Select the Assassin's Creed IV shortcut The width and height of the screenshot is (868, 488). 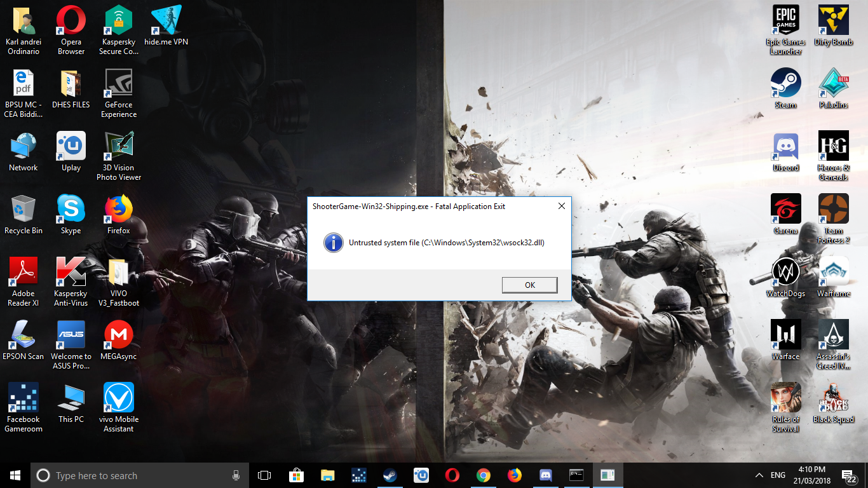tap(834, 345)
